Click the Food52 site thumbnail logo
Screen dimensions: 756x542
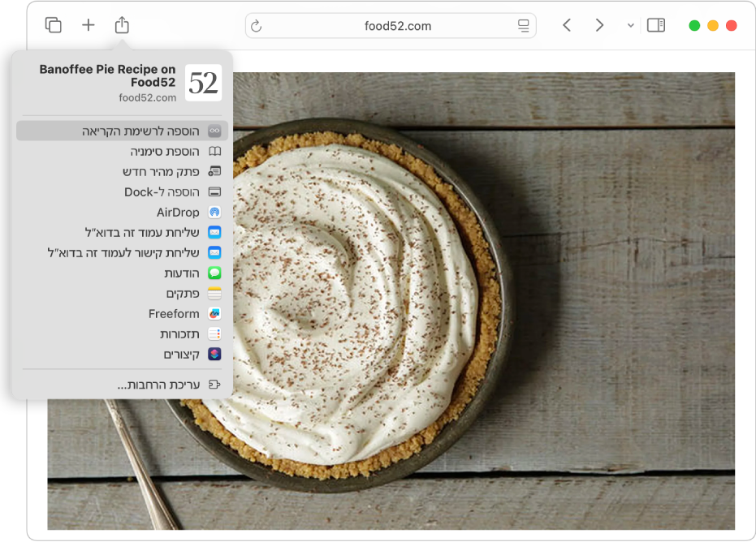[204, 83]
